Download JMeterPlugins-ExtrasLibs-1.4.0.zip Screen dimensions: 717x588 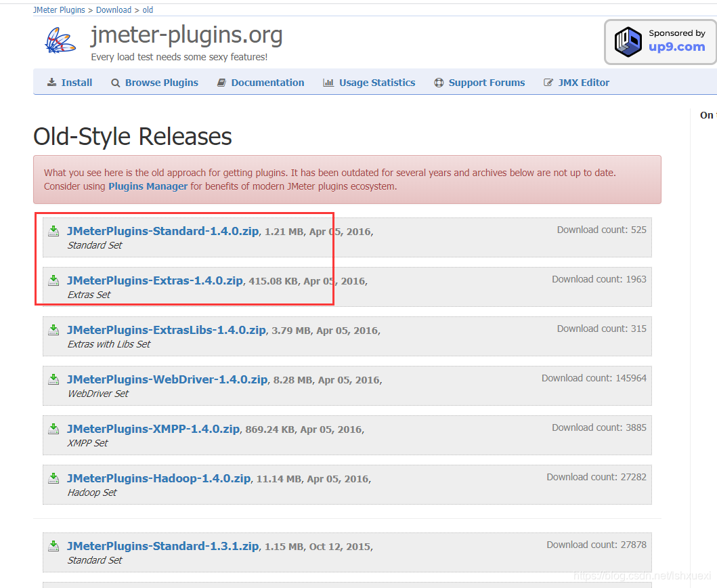167,330
